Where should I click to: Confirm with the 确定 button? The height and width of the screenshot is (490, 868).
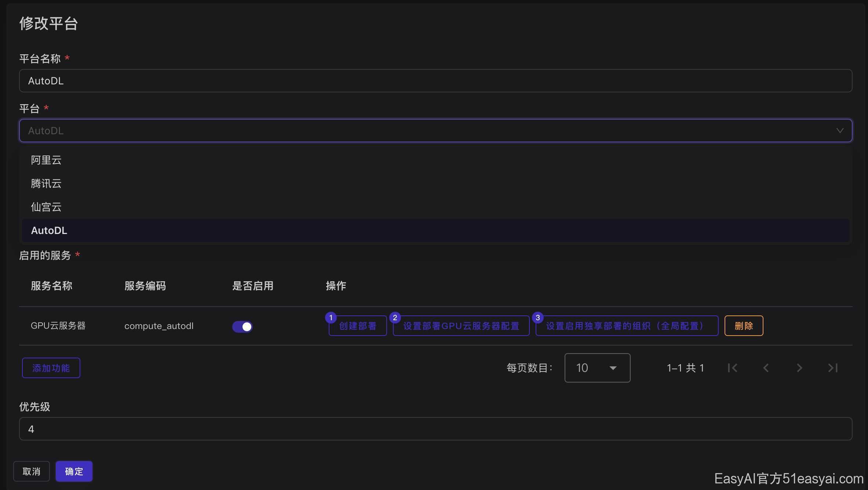click(74, 471)
